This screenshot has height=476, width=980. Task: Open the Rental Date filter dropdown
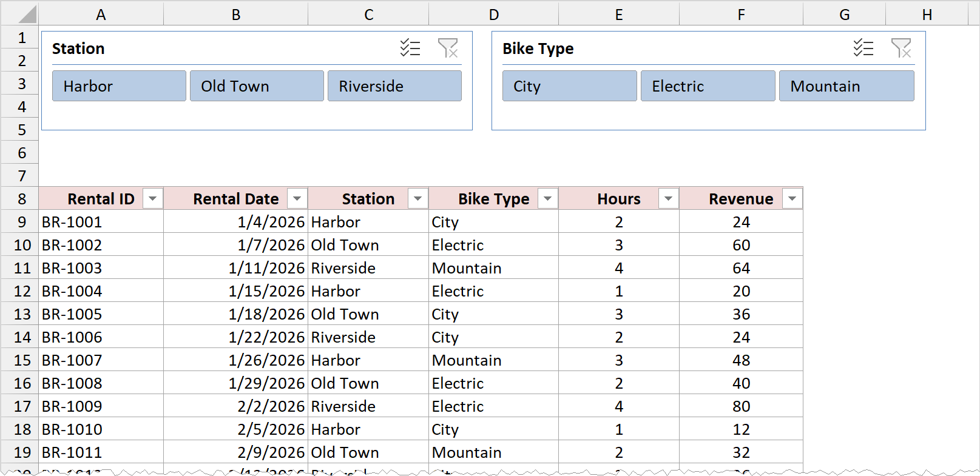297,199
